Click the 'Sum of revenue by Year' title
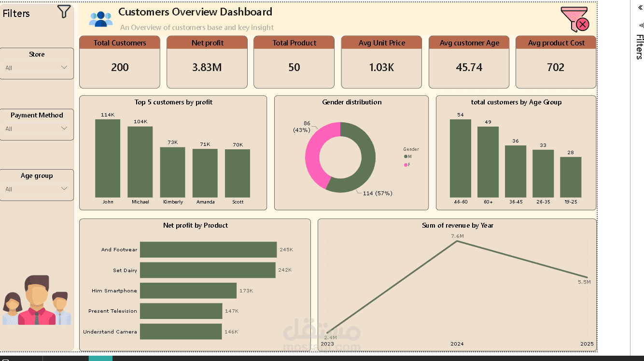Viewport: 644px width, 361px height. click(458, 225)
